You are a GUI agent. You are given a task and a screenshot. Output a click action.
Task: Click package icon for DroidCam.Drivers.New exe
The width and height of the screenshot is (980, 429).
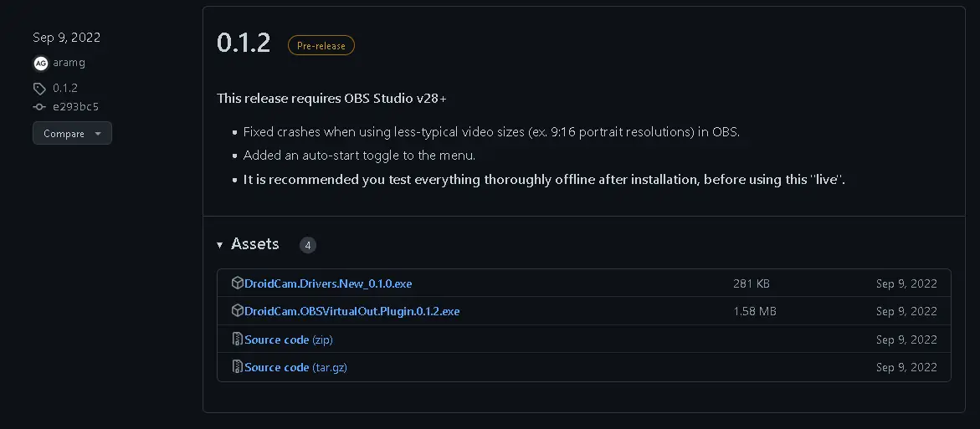pos(238,283)
